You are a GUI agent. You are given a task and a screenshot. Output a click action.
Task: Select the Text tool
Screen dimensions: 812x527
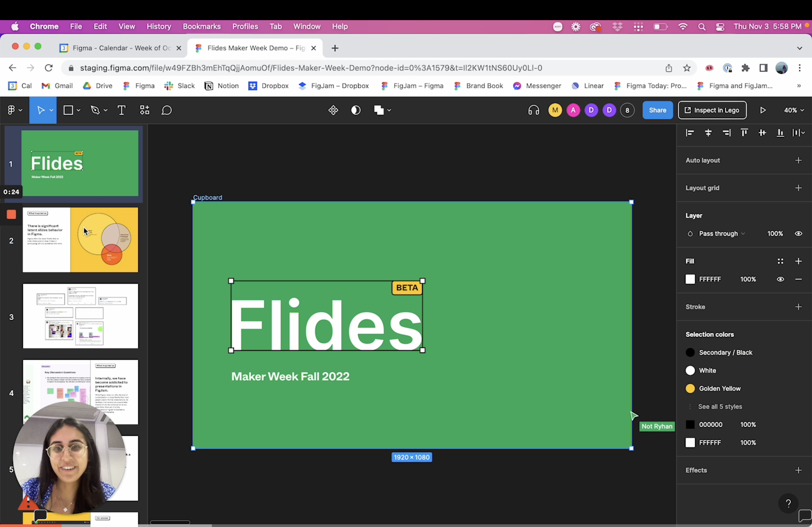click(121, 110)
